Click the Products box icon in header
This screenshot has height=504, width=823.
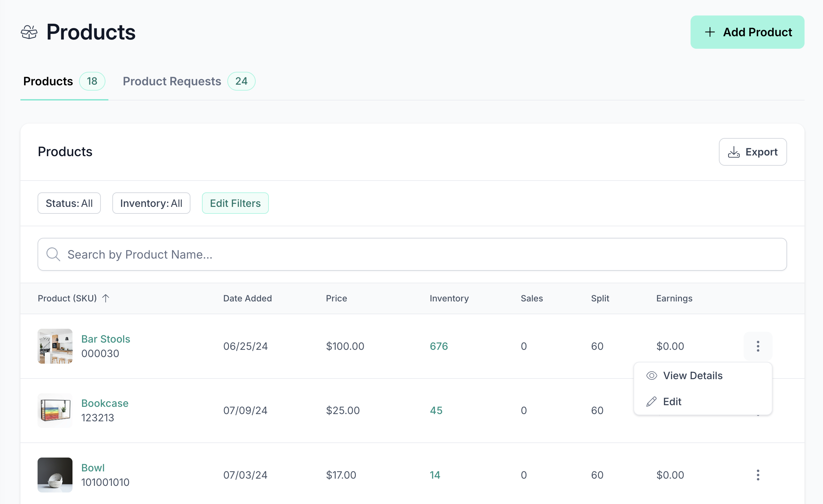[x=29, y=32]
